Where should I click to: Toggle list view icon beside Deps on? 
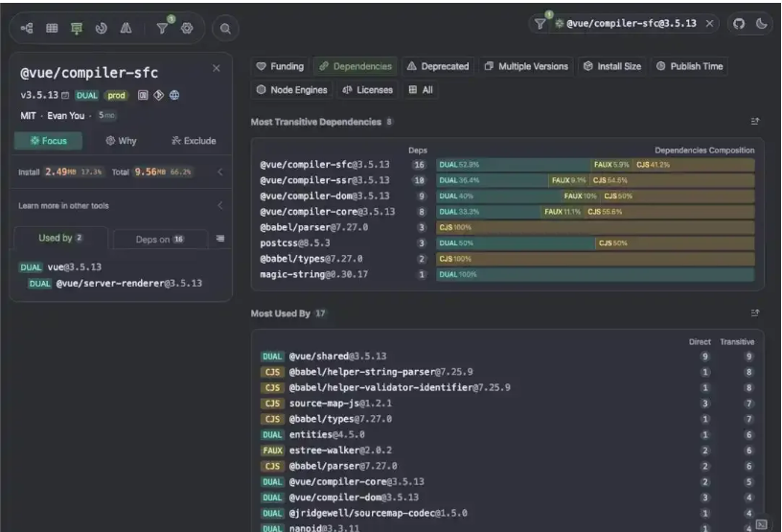coord(220,239)
